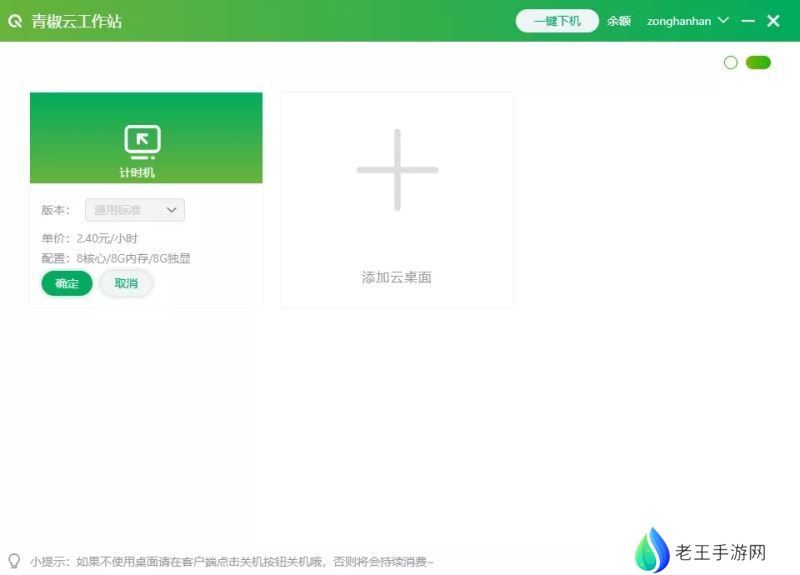800x575 pixels.
Task: Open the 版本 通用标准 dropdown
Action: point(136,210)
